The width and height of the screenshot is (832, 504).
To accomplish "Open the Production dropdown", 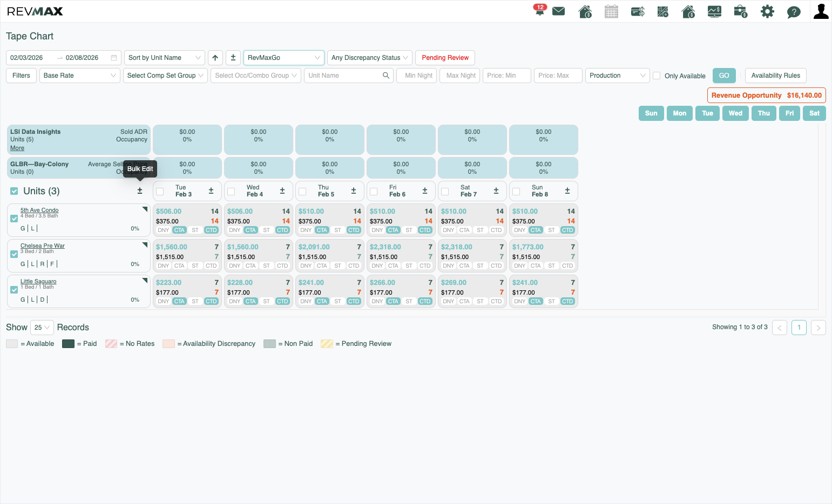I will pos(618,76).
